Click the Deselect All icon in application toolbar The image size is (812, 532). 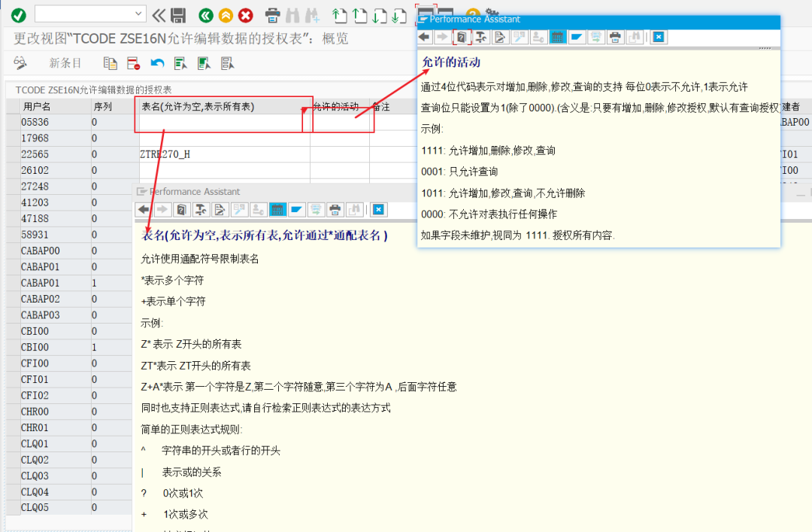pyautogui.click(x=227, y=63)
